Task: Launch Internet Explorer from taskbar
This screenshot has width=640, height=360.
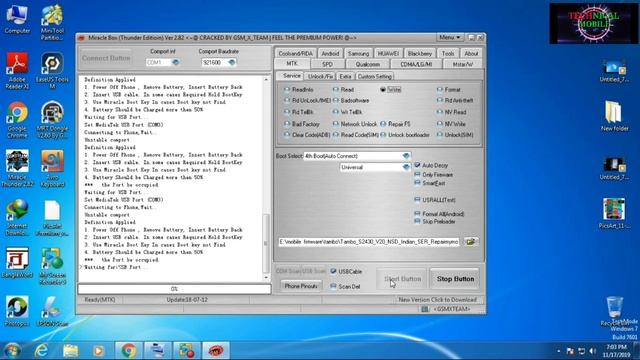Action: point(41,351)
